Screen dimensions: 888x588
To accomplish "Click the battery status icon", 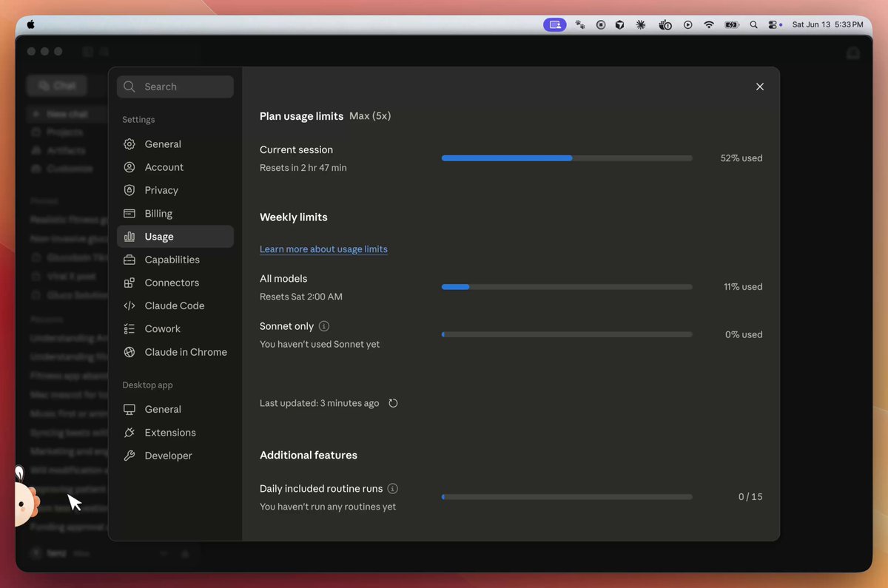I will pos(732,24).
